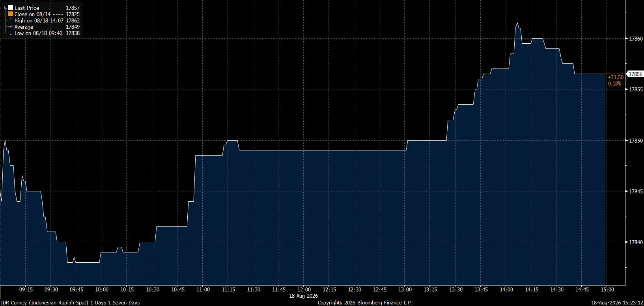The height and width of the screenshot is (306, 644).
Task: Collapse the chart legend box
Action: tap(6, 7)
